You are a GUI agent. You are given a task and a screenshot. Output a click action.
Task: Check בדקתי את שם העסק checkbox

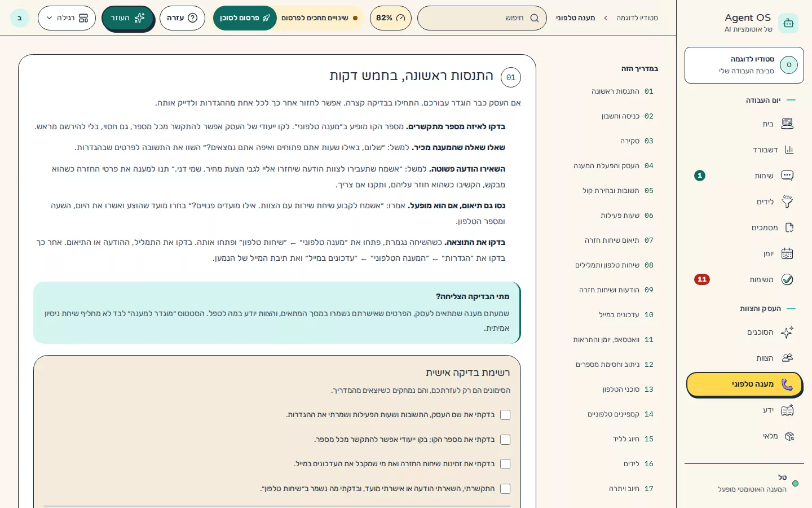(505, 415)
